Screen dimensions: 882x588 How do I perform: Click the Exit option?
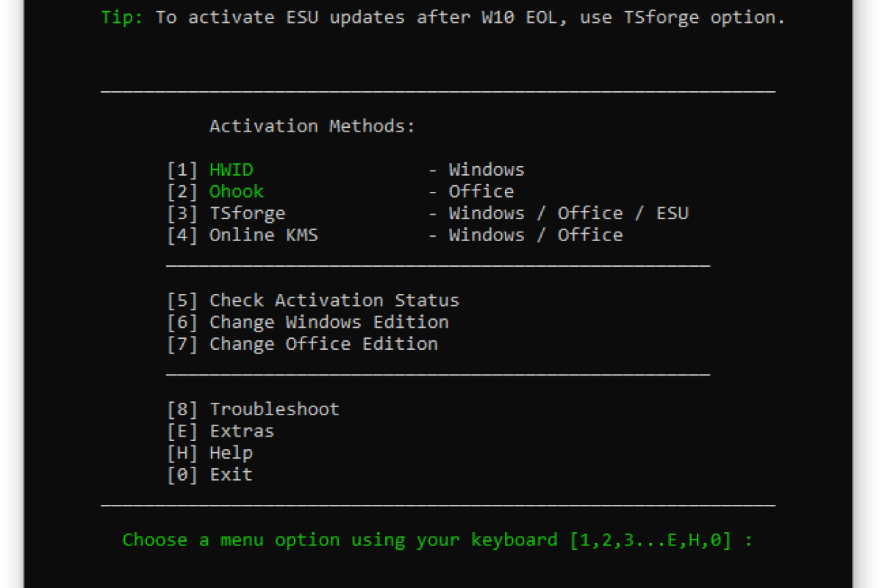[230, 474]
